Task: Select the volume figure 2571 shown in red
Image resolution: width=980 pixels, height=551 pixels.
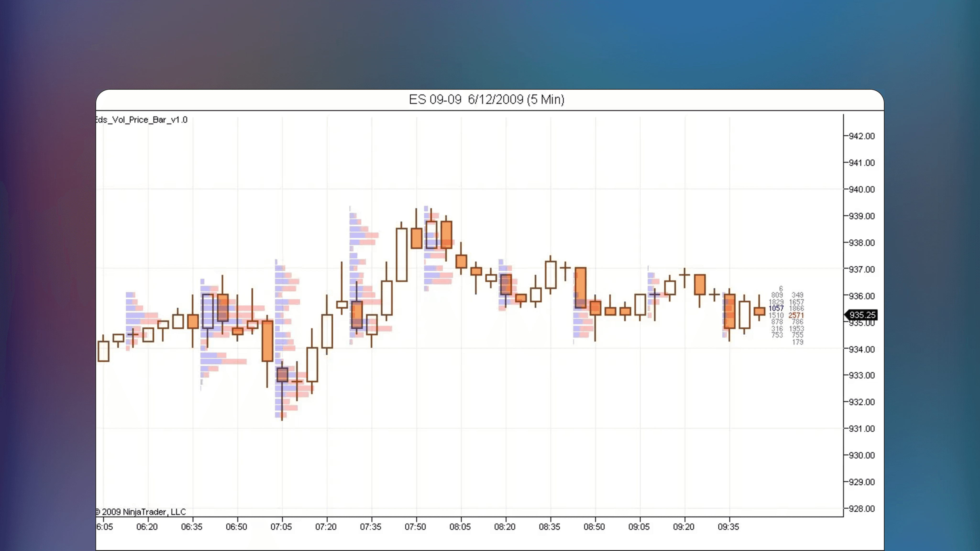Action: pyautogui.click(x=796, y=315)
